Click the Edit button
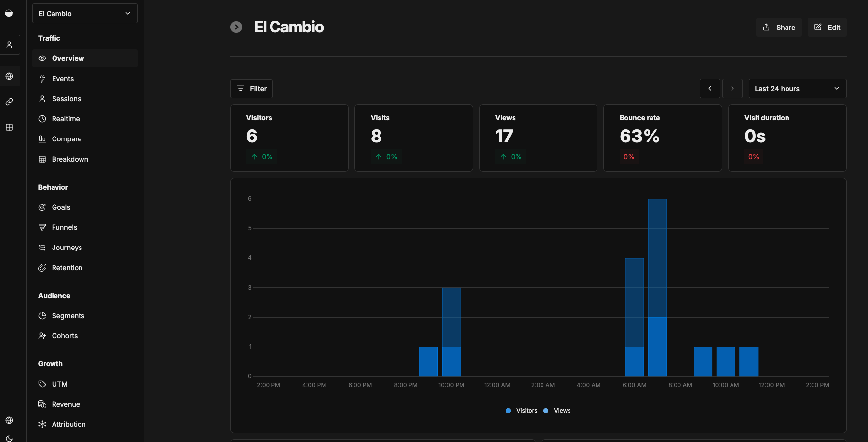 (827, 27)
